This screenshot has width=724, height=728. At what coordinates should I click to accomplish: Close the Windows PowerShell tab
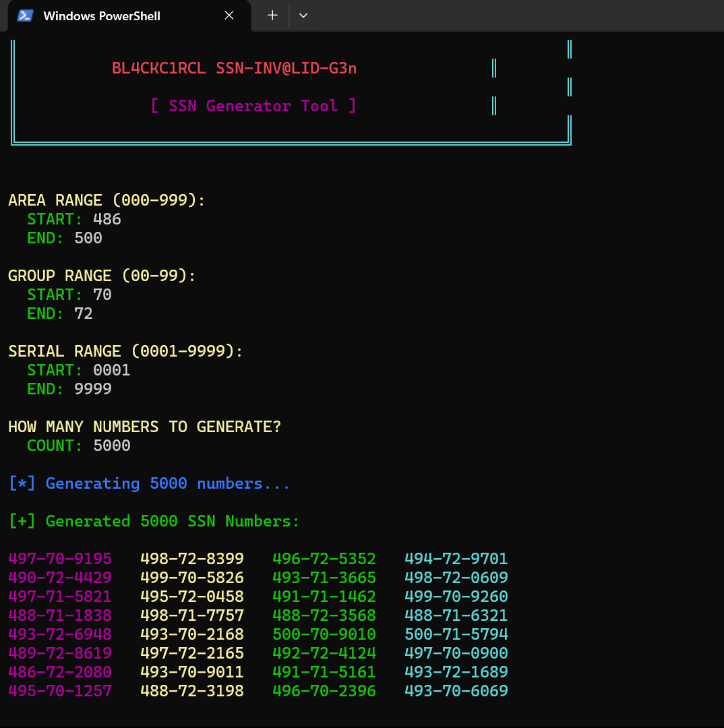pos(229,16)
